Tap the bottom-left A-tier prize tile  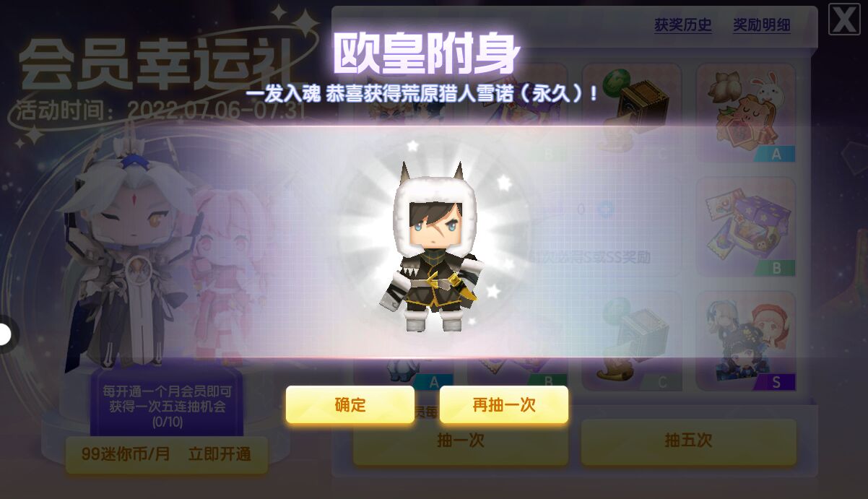(404, 373)
